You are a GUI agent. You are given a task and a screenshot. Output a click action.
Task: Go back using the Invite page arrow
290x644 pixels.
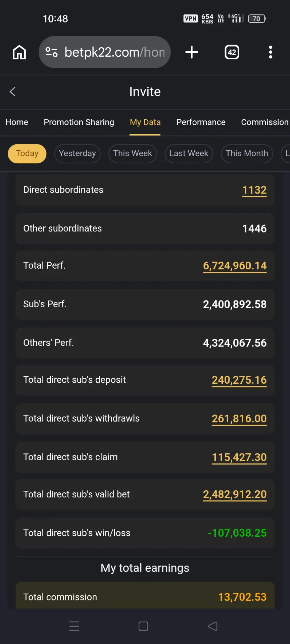[13, 92]
